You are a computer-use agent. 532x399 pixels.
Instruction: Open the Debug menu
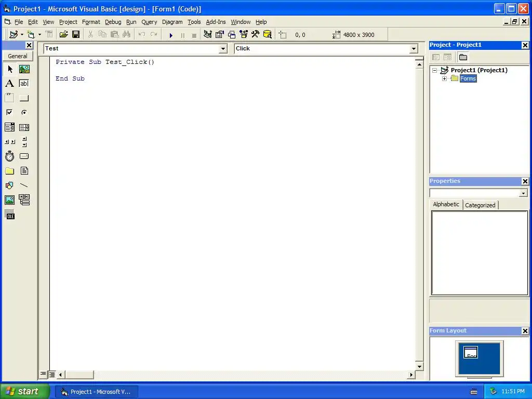(113, 22)
